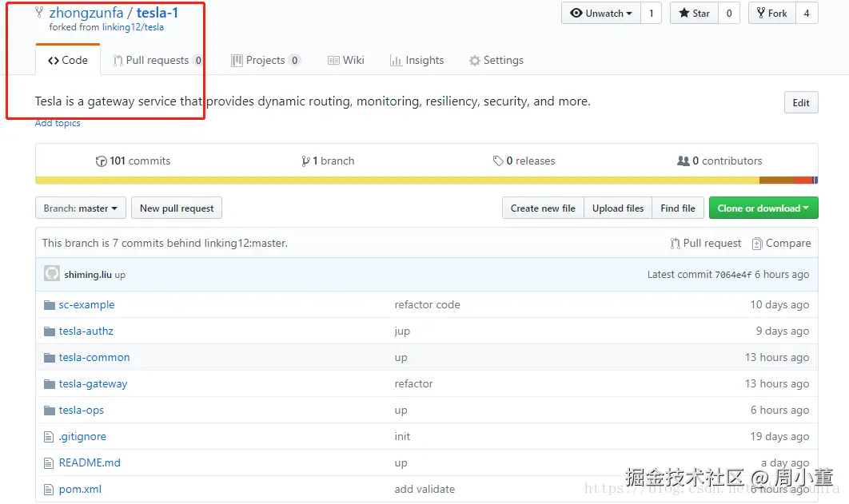Go to the Settings tab
This screenshot has height=504, width=849.
pos(496,60)
